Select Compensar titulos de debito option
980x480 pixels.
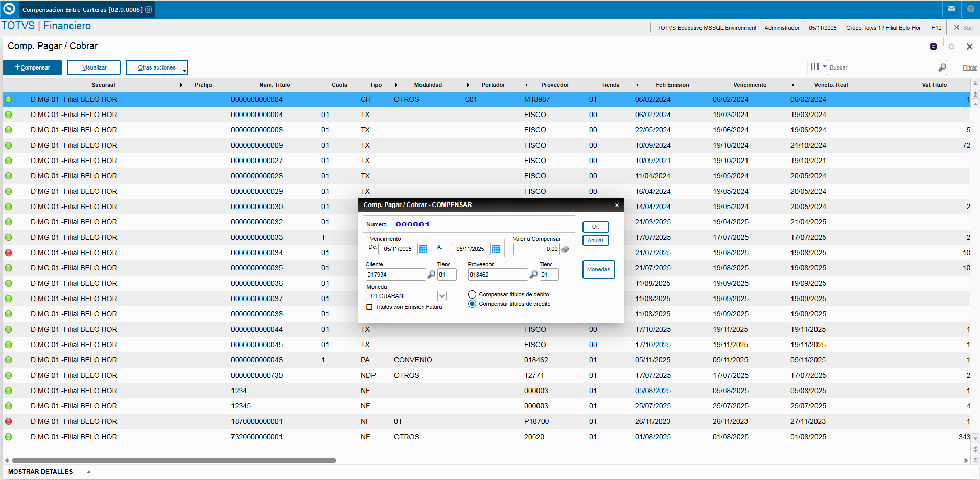472,294
